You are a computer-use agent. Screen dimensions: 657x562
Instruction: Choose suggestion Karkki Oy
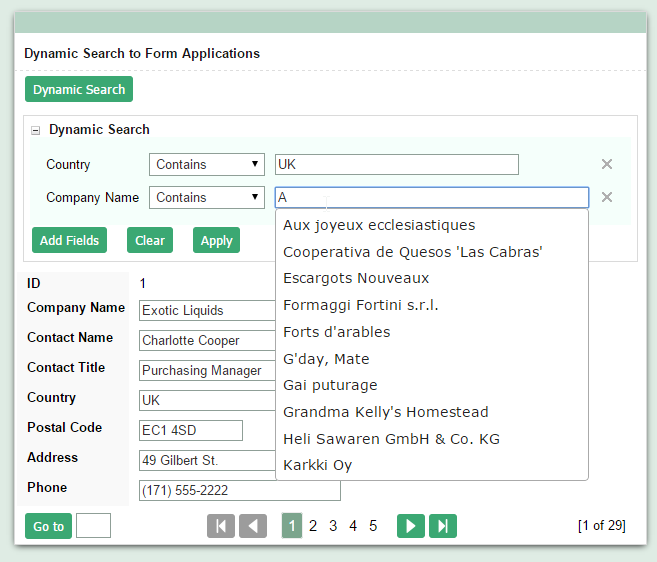tap(432, 465)
